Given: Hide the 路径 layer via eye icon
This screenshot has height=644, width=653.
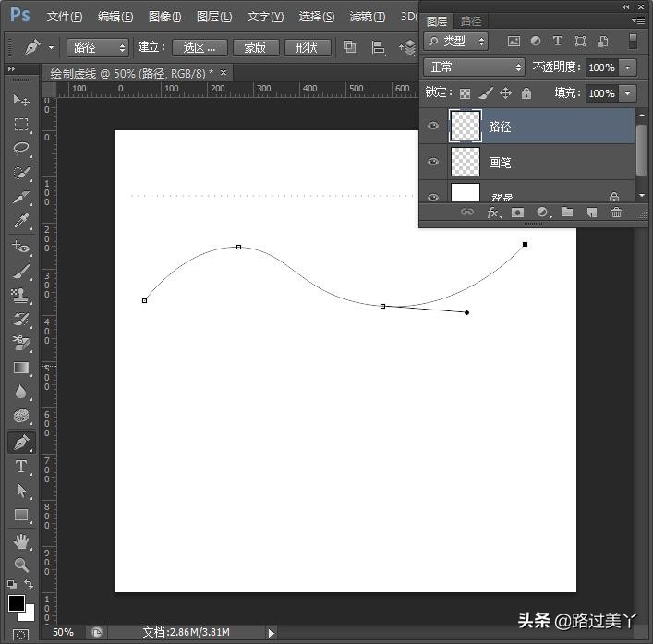Looking at the screenshot, I should (x=433, y=127).
